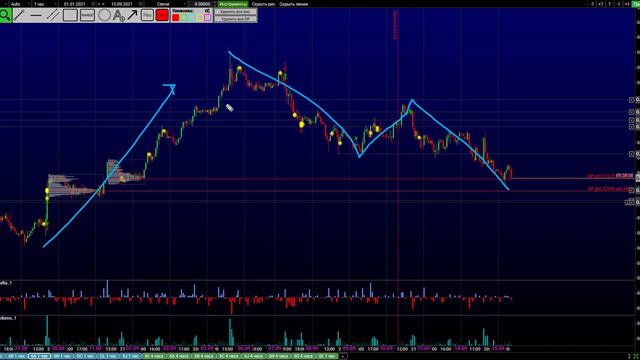Click the 0.00005 step value field
The width and height of the screenshot is (640, 360).
pyautogui.click(x=202, y=4)
